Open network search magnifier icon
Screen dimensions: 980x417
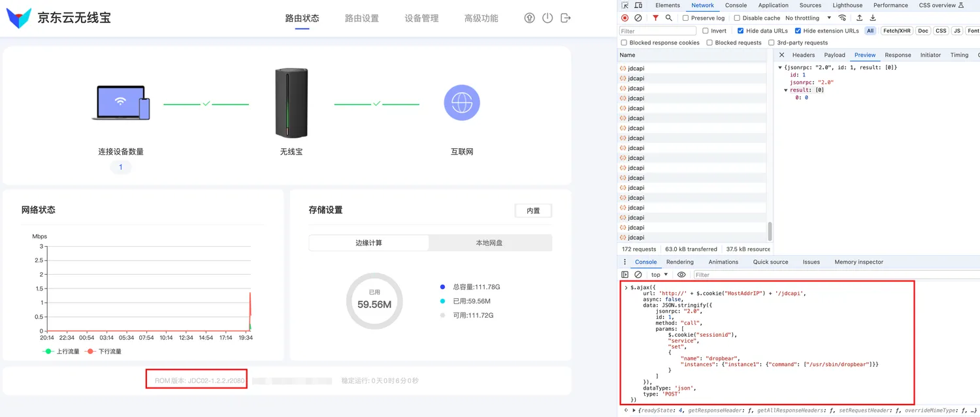pyautogui.click(x=668, y=18)
